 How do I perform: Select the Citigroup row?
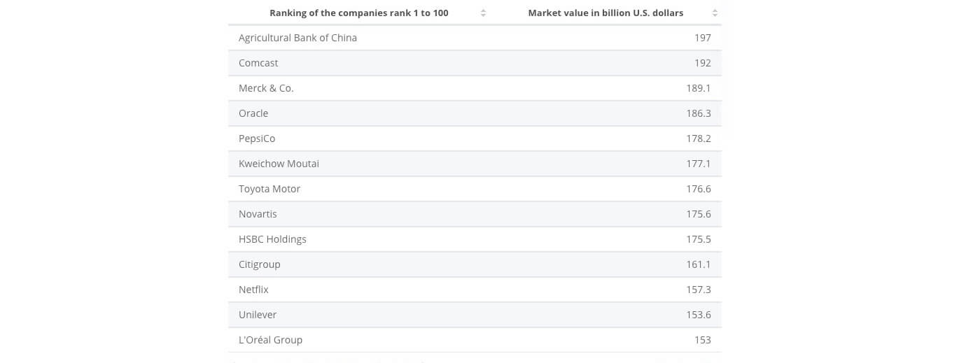click(x=475, y=264)
